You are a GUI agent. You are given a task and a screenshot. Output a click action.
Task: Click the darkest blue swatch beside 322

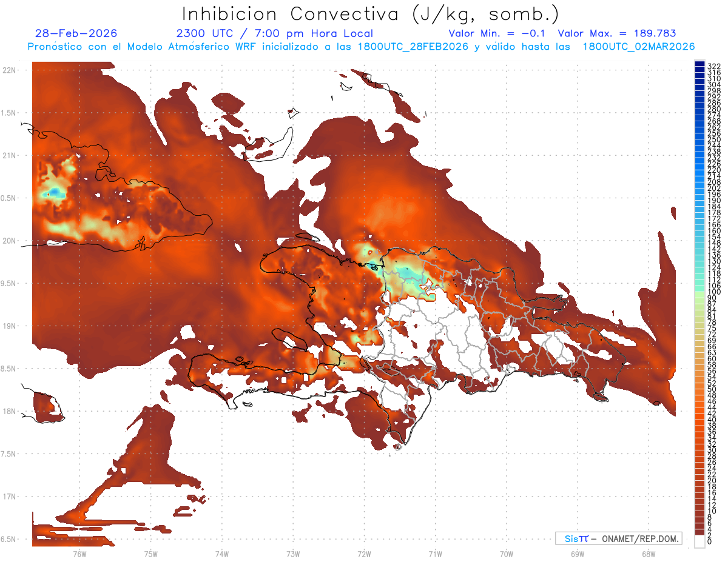(x=699, y=64)
